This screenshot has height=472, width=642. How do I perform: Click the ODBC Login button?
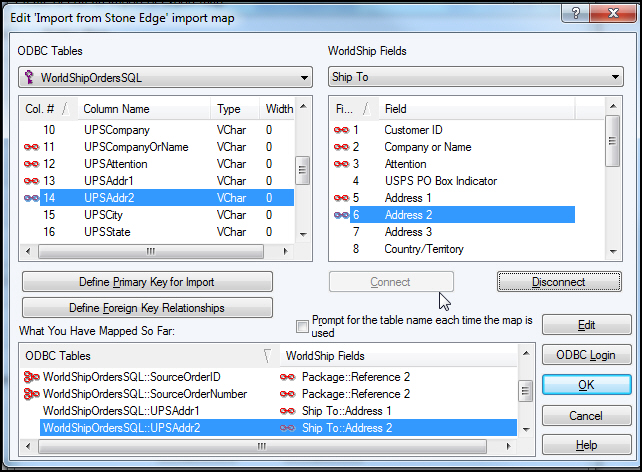(x=586, y=355)
